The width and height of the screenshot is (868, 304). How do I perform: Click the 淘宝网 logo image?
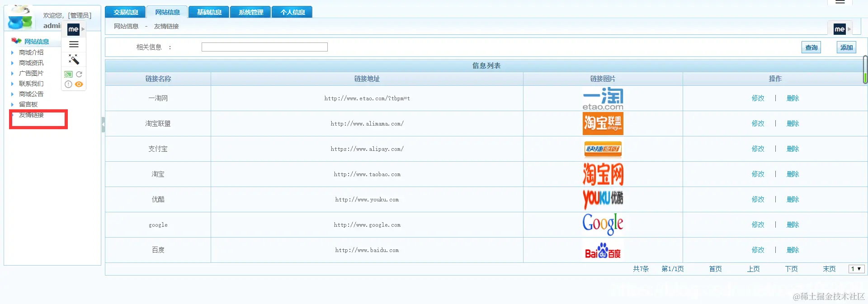[x=603, y=174]
